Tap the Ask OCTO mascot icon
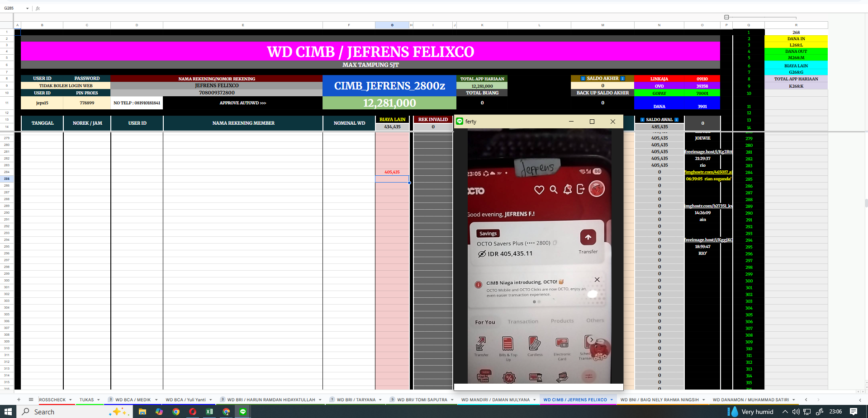The image size is (868, 418). click(600, 349)
